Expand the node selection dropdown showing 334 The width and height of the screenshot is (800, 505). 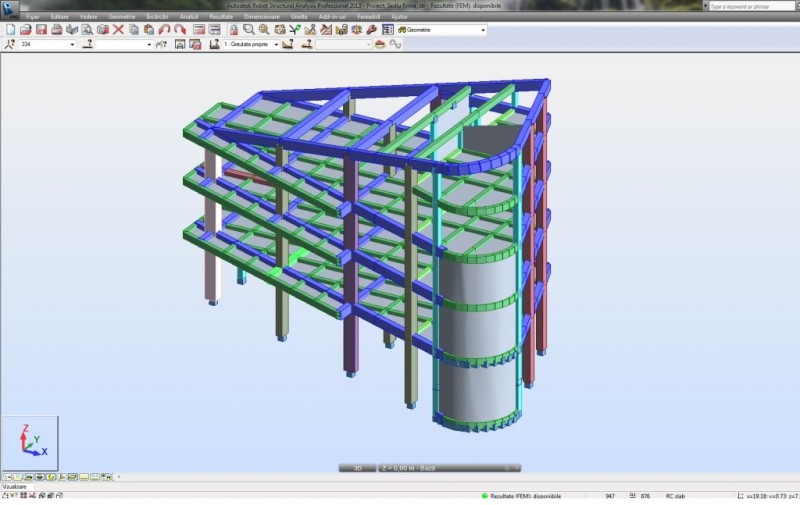[x=72, y=44]
